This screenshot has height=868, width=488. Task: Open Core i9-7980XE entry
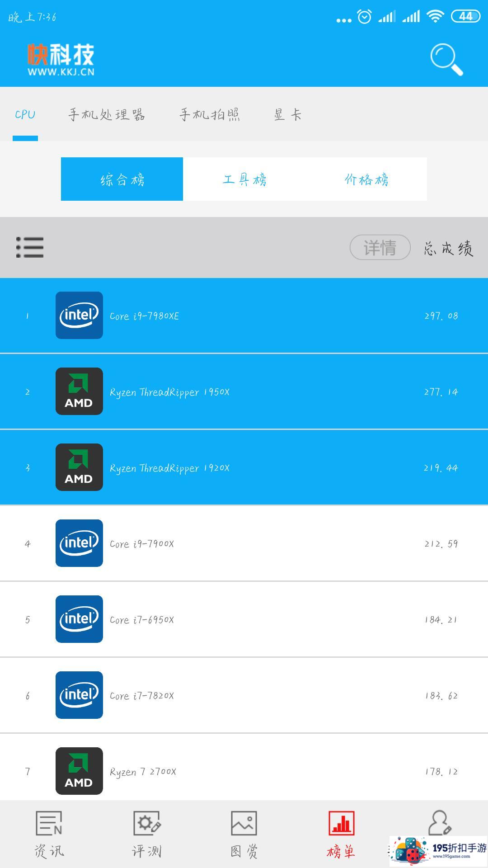coord(244,315)
